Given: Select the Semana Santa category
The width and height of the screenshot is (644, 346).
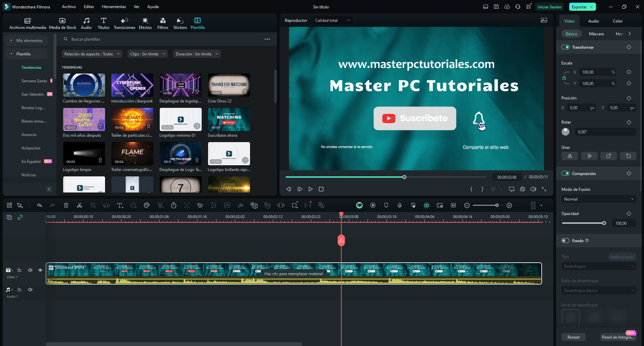Looking at the screenshot, I should coord(34,81).
